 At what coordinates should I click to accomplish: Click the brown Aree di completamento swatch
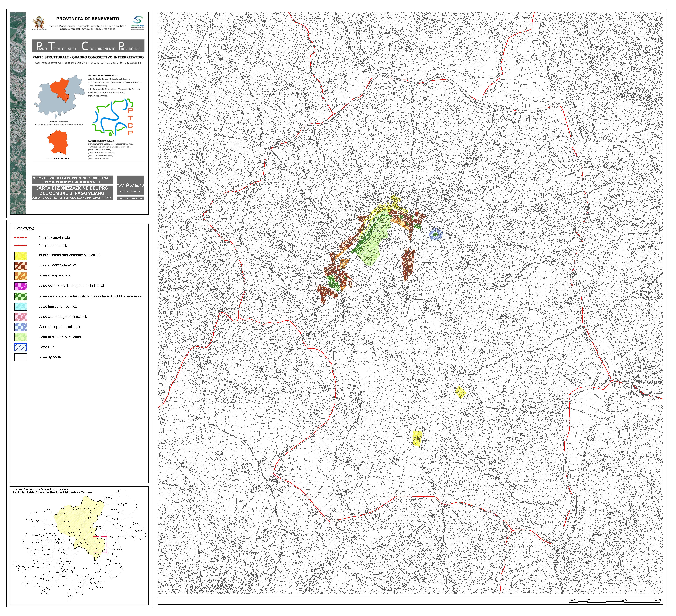point(20,266)
